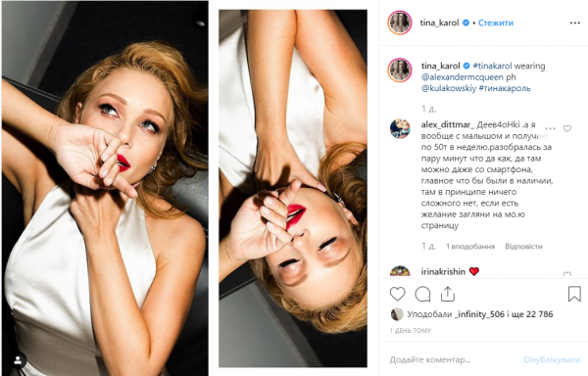Click the tagged people icon on the photo

(x=18, y=360)
